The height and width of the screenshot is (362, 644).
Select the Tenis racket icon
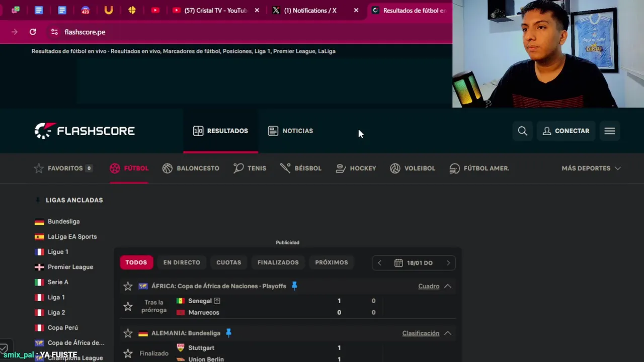point(238,168)
